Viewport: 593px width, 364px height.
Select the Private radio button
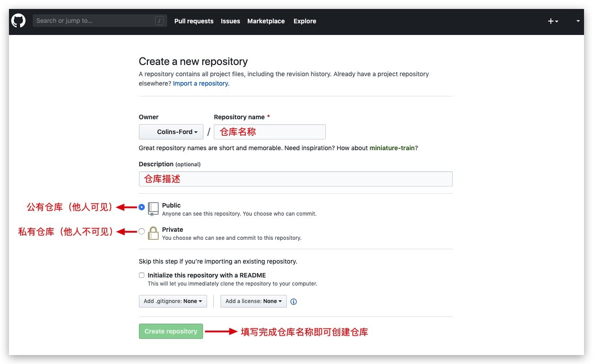point(142,231)
